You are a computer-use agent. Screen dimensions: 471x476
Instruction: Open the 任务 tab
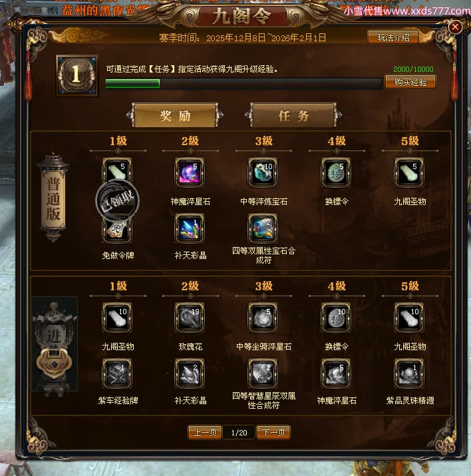(x=293, y=115)
